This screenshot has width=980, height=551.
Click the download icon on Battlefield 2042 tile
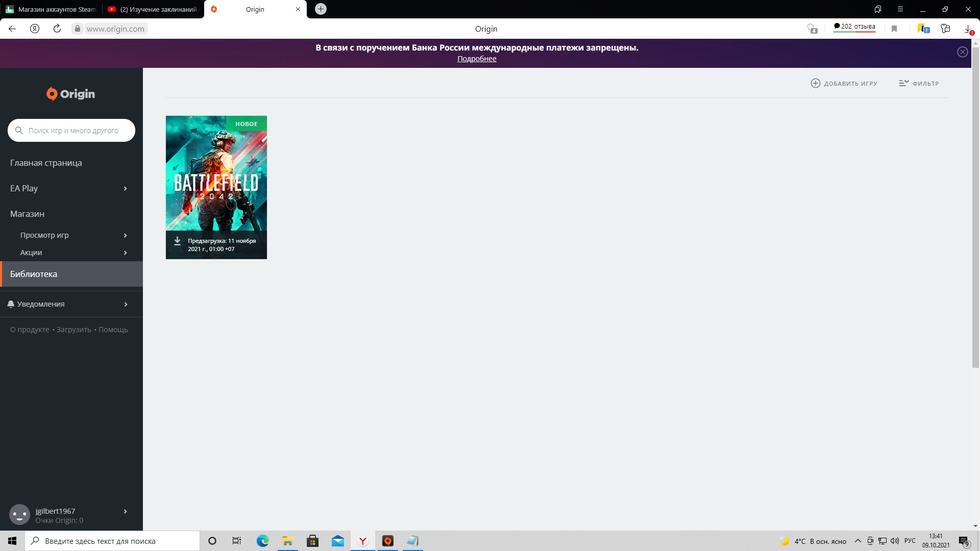(177, 241)
